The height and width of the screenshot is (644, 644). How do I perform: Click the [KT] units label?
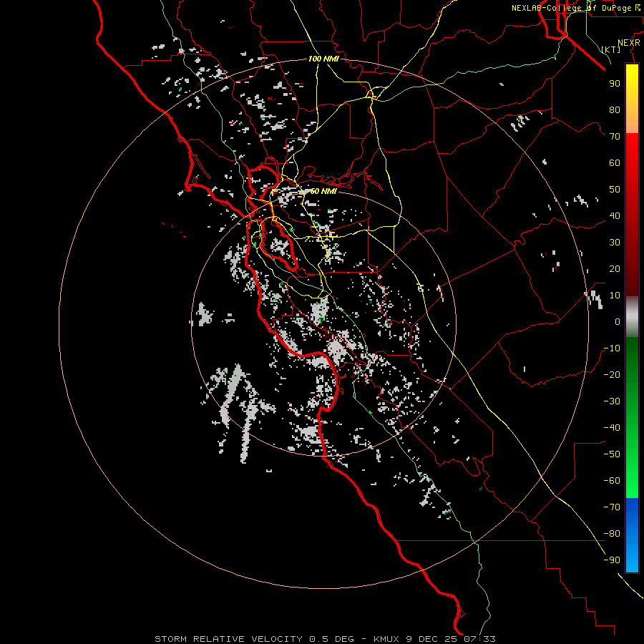611,49
